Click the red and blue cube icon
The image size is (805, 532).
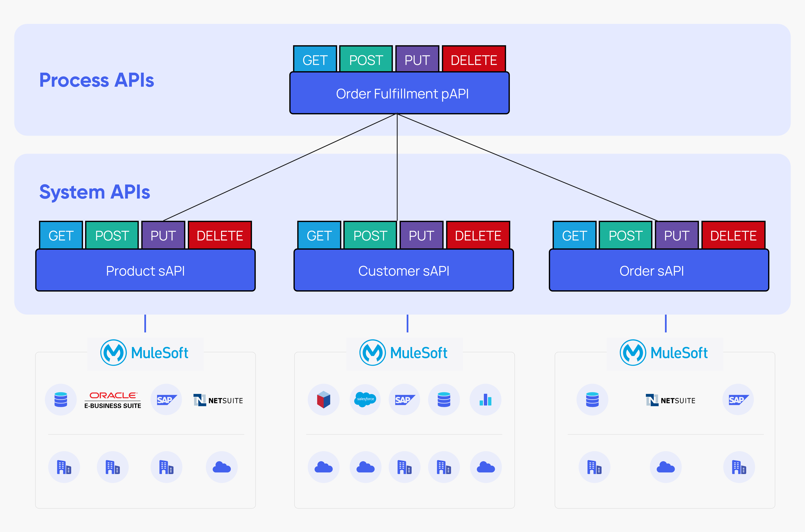coord(324,400)
